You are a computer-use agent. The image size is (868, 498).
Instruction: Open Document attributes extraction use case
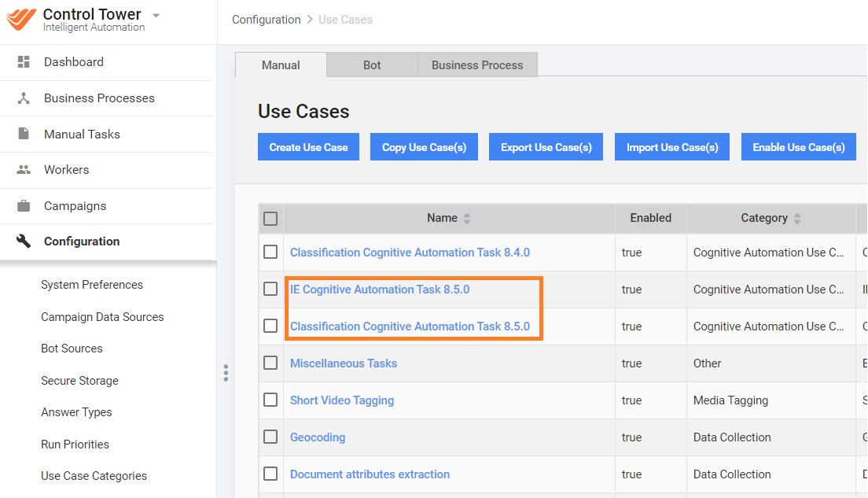point(370,474)
